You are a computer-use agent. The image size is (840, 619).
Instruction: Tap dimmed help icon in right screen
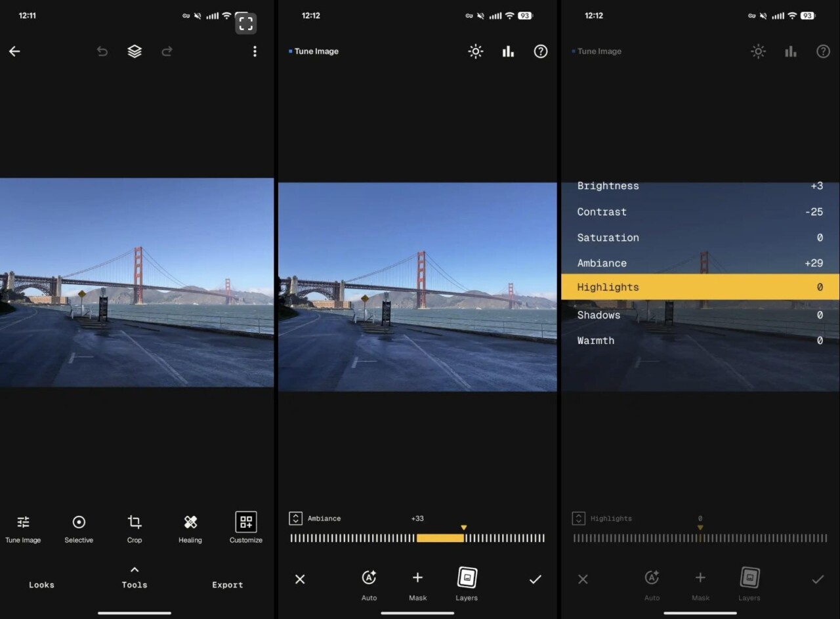[823, 51]
